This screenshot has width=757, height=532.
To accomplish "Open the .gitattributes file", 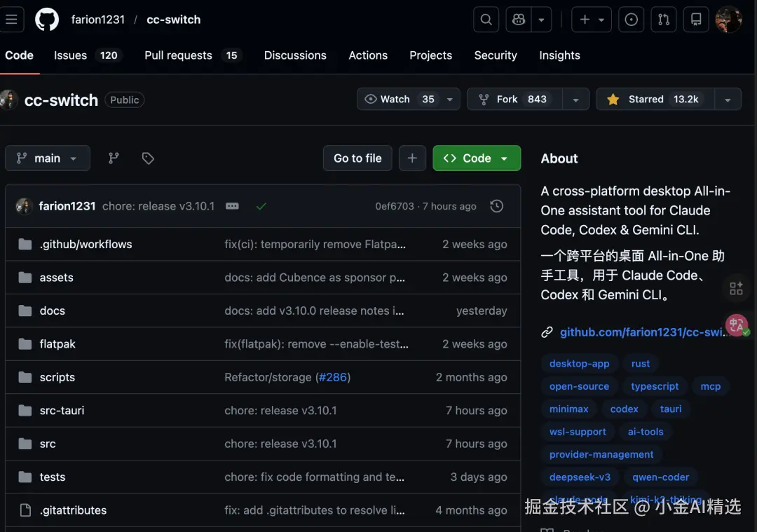I will [x=73, y=510].
